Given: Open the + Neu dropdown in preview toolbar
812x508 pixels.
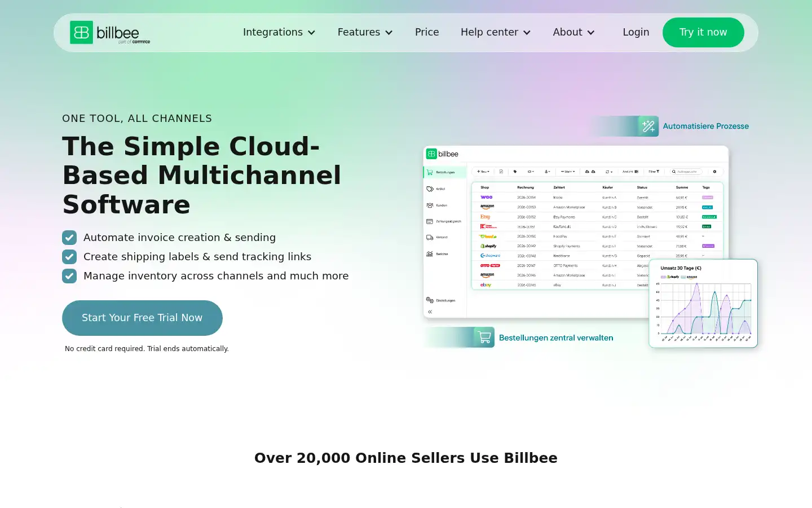Looking at the screenshot, I should (483, 172).
